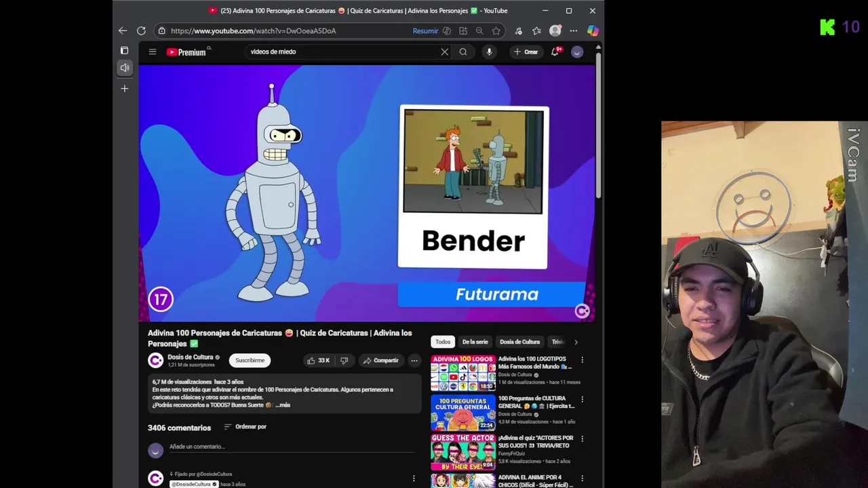Open the YouTube account avatar menu
The height and width of the screenshot is (488, 868).
(577, 52)
